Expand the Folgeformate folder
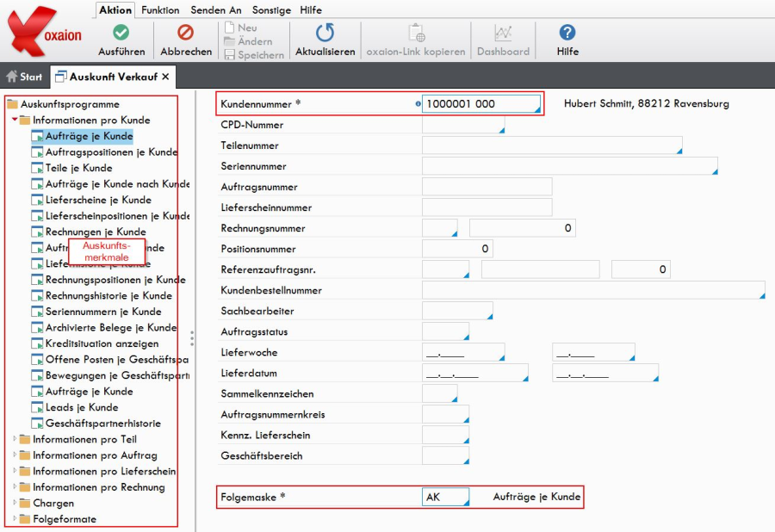The width and height of the screenshot is (775, 532). pyautogui.click(x=15, y=519)
